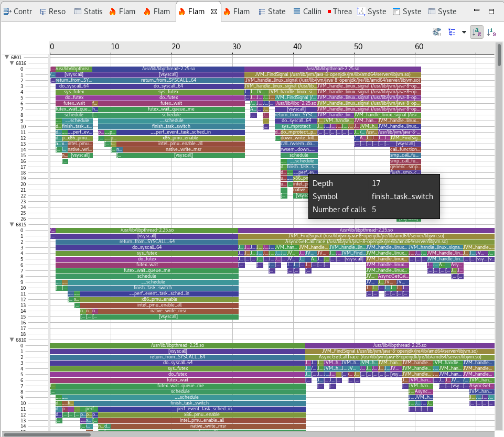Click the blue thread grouping tree icon

coord(452,32)
